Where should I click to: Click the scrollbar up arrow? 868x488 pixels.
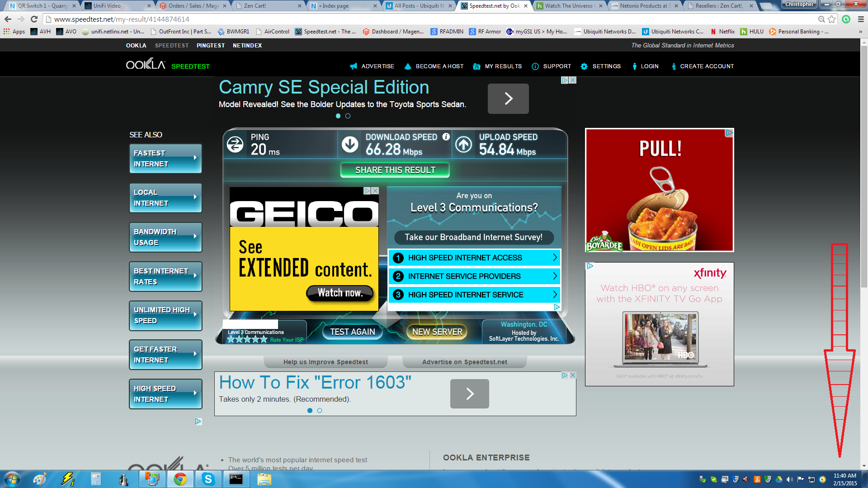tap(864, 42)
